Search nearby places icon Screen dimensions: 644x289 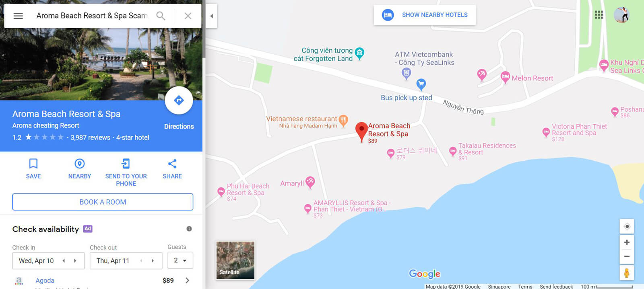click(80, 164)
